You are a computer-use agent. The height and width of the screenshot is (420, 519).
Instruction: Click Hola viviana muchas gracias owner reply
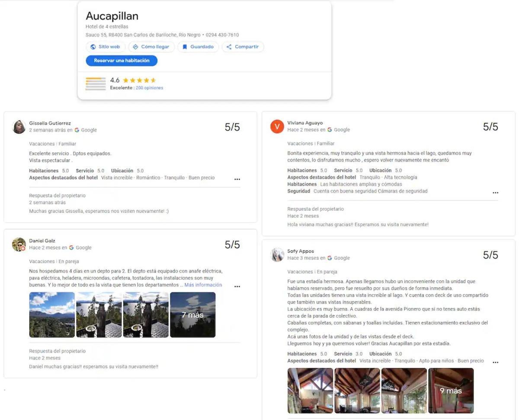358,225
